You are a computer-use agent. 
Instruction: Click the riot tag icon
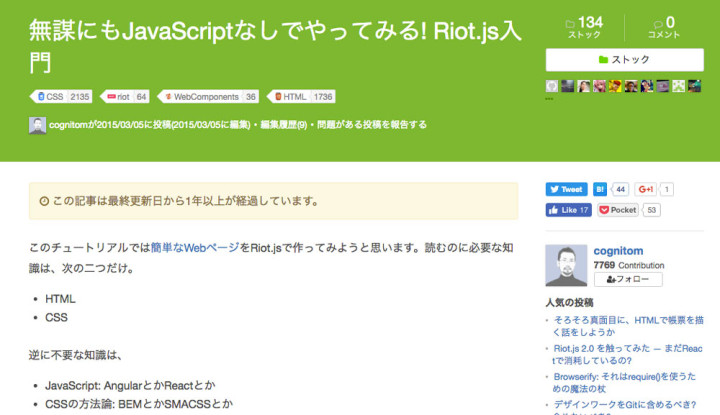click(x=111, y=96)
